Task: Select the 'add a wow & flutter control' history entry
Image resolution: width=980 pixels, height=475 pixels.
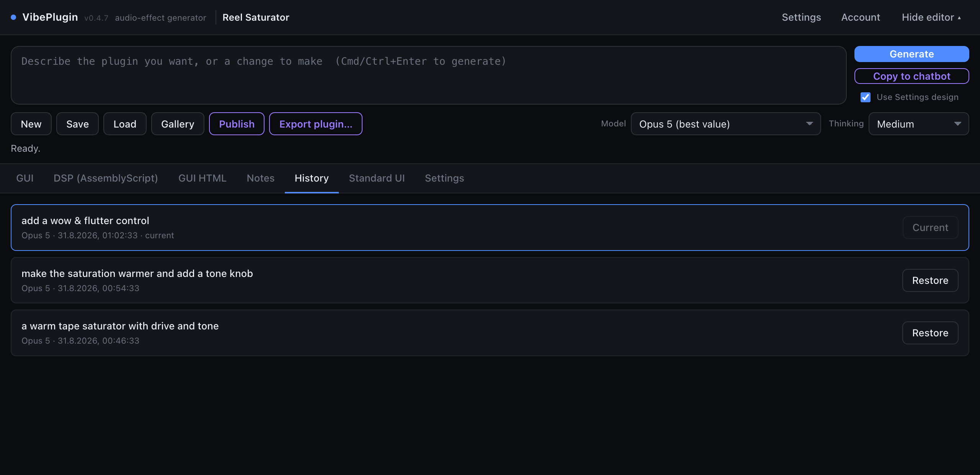Action: [x=490, y=228]
